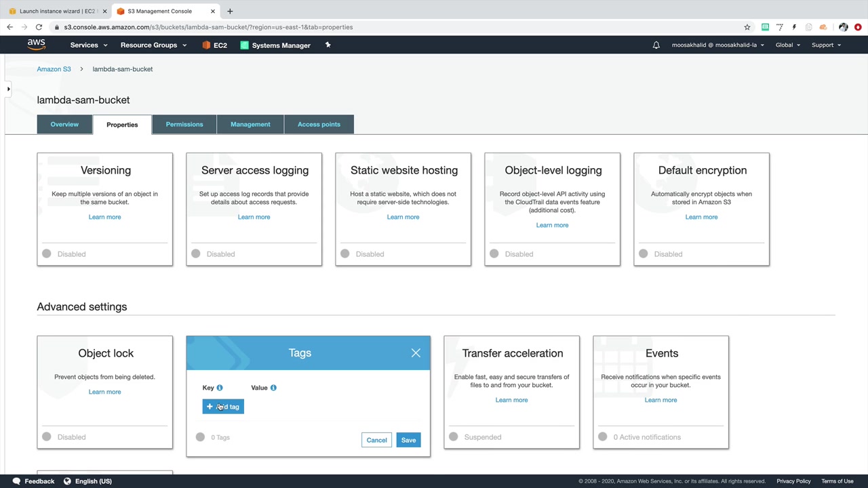Open the Global region dropdown
This screenshot has height=488, width=868.
click(788, 45)
